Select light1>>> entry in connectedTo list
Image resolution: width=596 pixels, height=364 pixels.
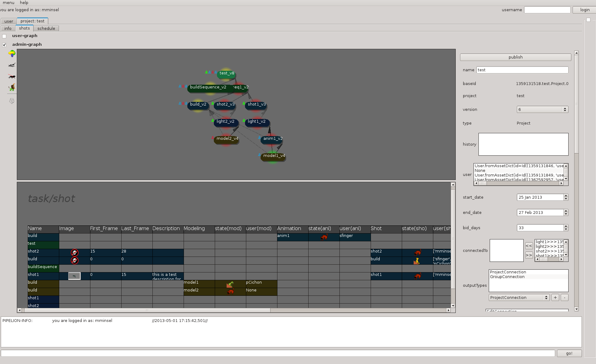point(550,242)
